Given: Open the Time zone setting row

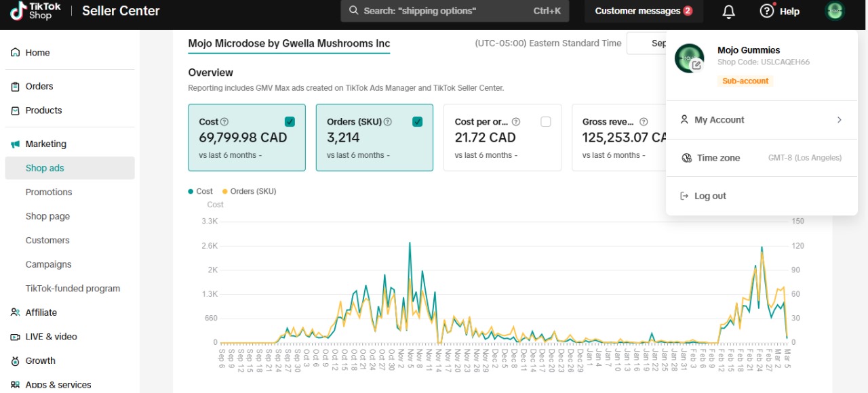Looking at the screenshot, I should [762, 158].
